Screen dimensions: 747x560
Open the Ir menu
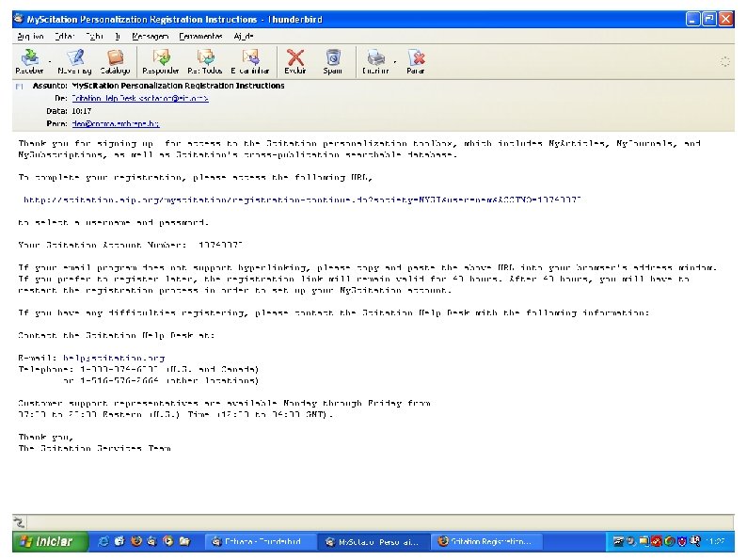pyautogui.click(x=118, y=36)
